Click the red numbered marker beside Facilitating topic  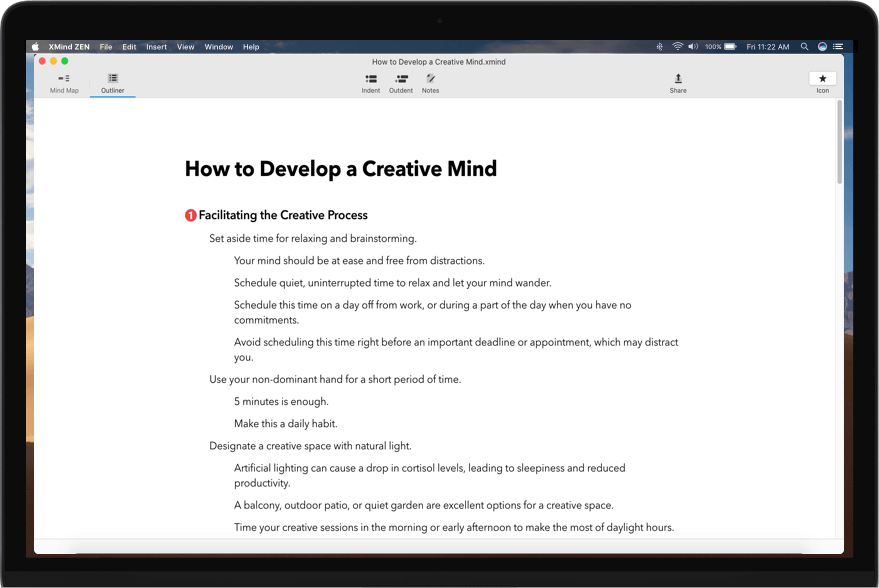tap(189, 215)
